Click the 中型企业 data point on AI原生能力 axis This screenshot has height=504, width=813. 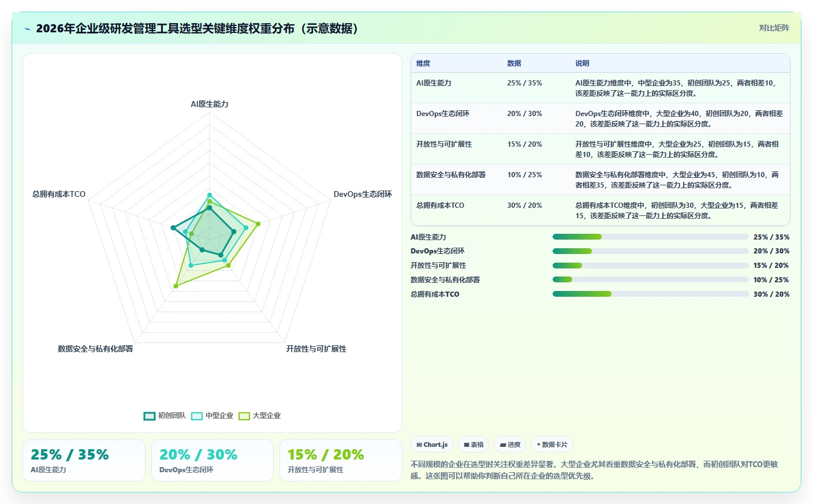coord(210,195)
